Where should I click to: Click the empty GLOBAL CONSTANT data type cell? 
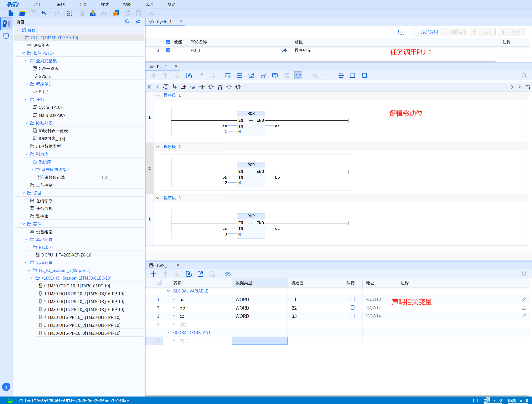(x=259, y=341)
